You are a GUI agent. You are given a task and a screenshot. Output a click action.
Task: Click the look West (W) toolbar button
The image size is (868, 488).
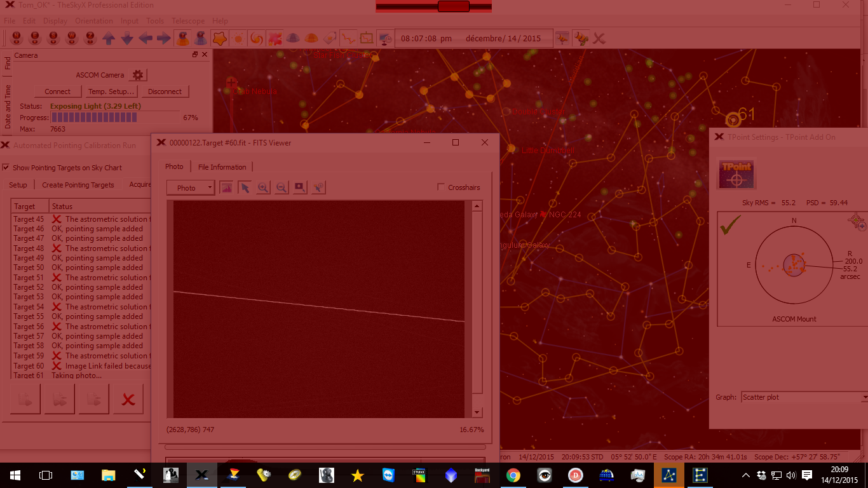(72, 38)
